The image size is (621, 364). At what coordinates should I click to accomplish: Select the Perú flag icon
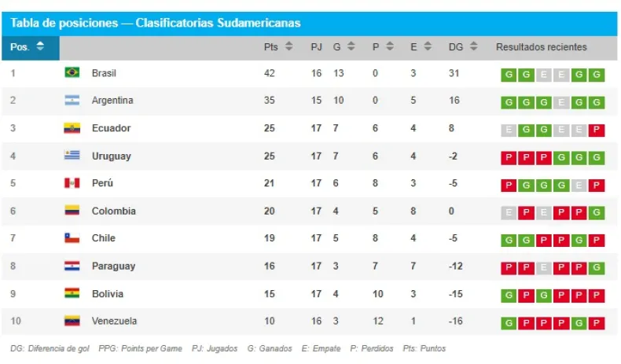coord(72,183)
